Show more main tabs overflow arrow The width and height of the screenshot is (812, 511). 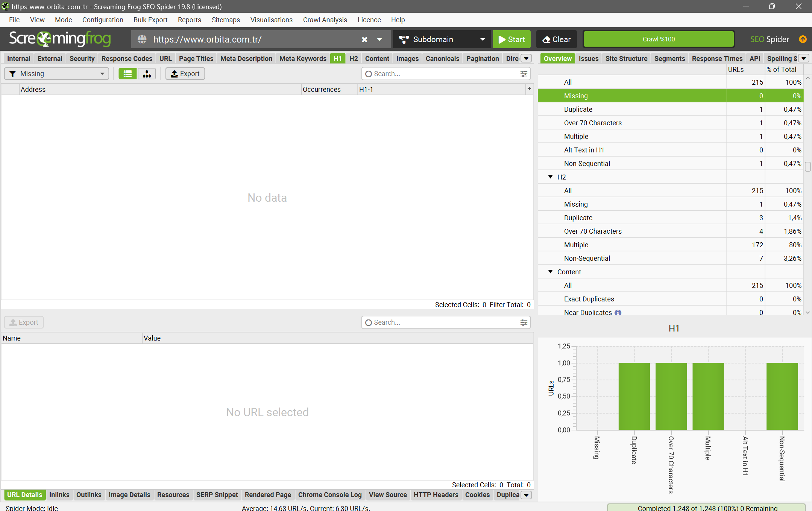[x=527, y=58]
